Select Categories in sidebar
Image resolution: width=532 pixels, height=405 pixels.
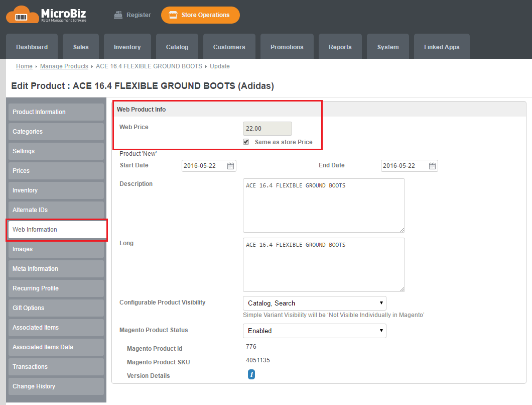tap(56, 132)
